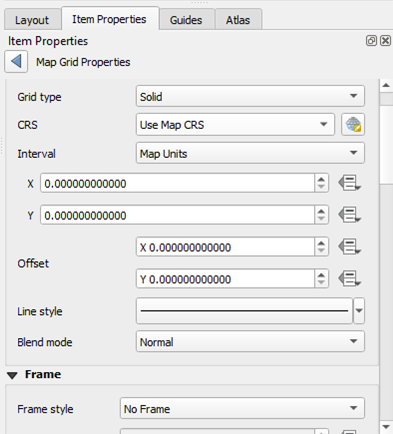Image resolution: width=393 pixels, height=434 pixels.
Task: Increase Offset Y with the up arrow
Action: pos(321,274)
